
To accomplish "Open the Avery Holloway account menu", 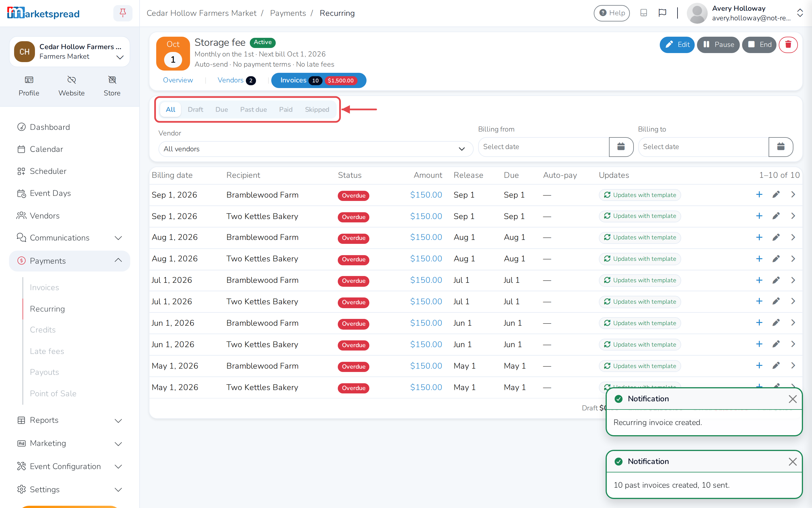I will click(x=745, y=13).
